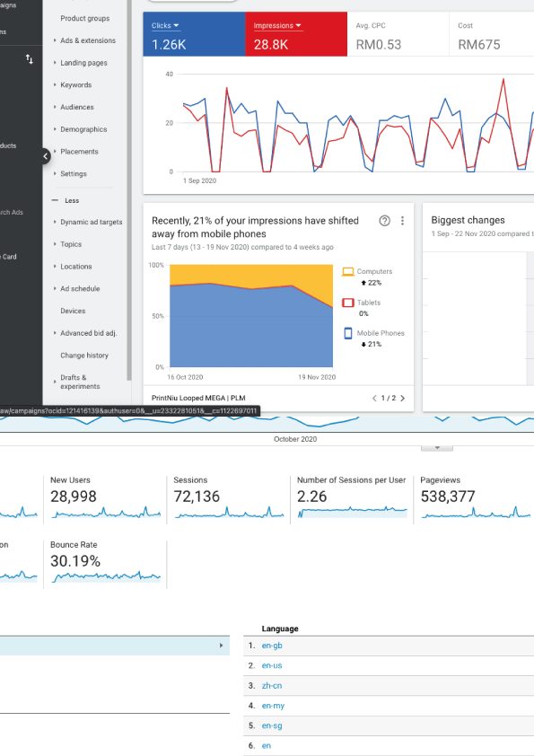
Task: Open en-us language link
Action: 272,665
